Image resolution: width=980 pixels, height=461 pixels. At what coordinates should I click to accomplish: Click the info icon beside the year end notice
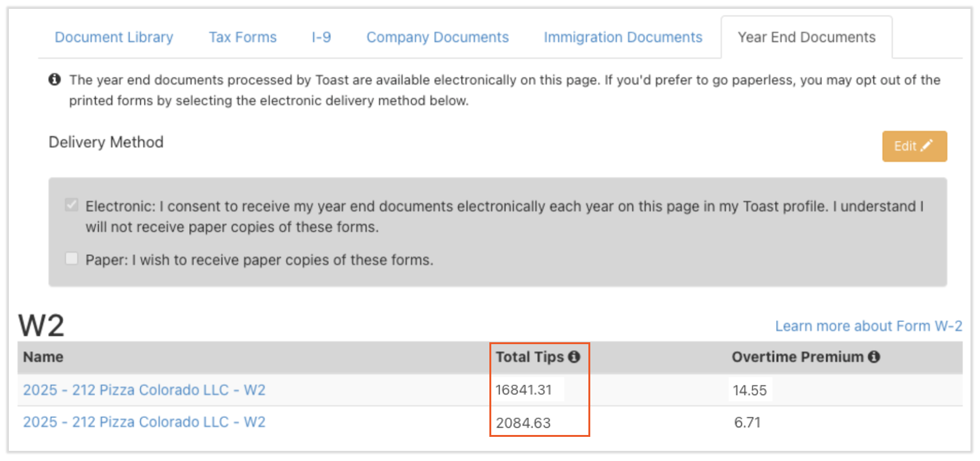55,80
